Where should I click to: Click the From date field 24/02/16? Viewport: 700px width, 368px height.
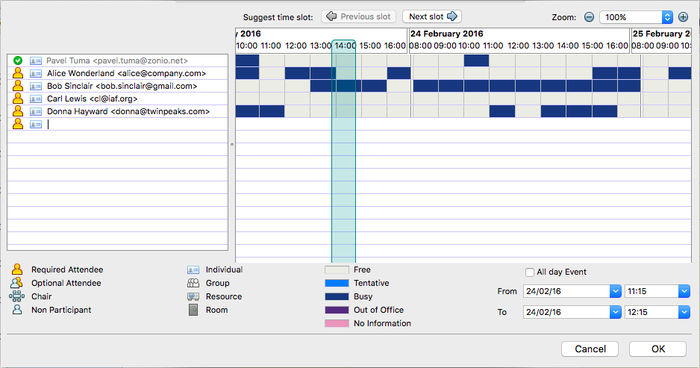(x=567, y=291)
